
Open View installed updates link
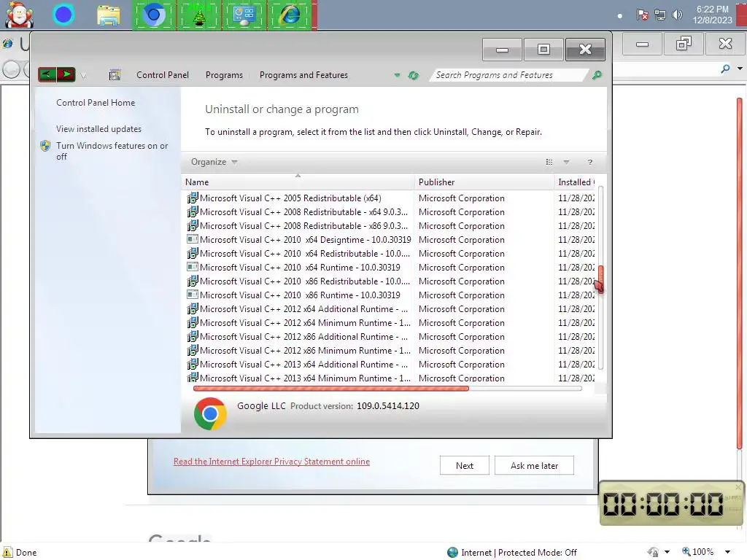(98, 128)
